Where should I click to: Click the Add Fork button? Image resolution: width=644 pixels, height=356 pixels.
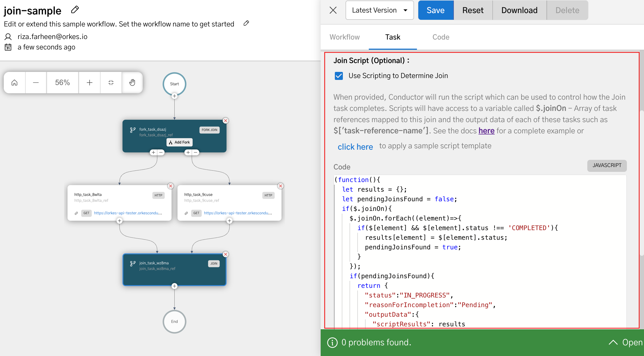(x=179, y=142)
